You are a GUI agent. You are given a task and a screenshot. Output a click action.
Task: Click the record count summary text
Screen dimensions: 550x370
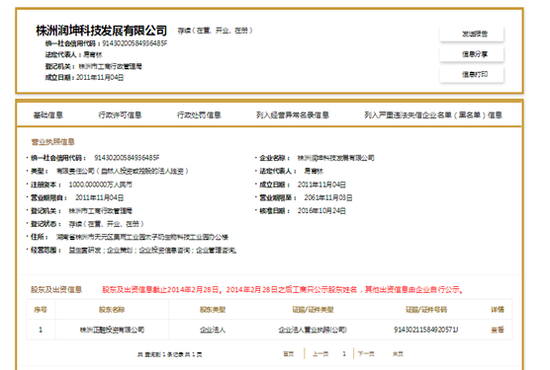(170, 355)
